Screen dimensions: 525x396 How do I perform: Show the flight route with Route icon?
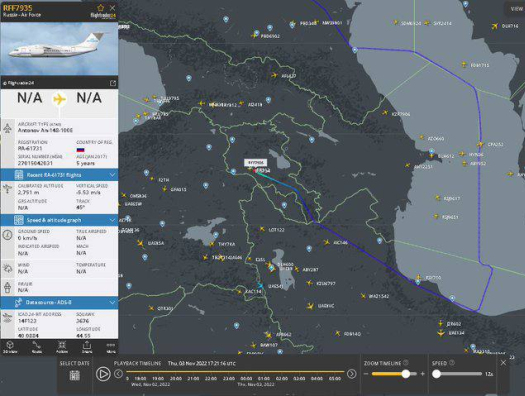(x=37, y=347)
